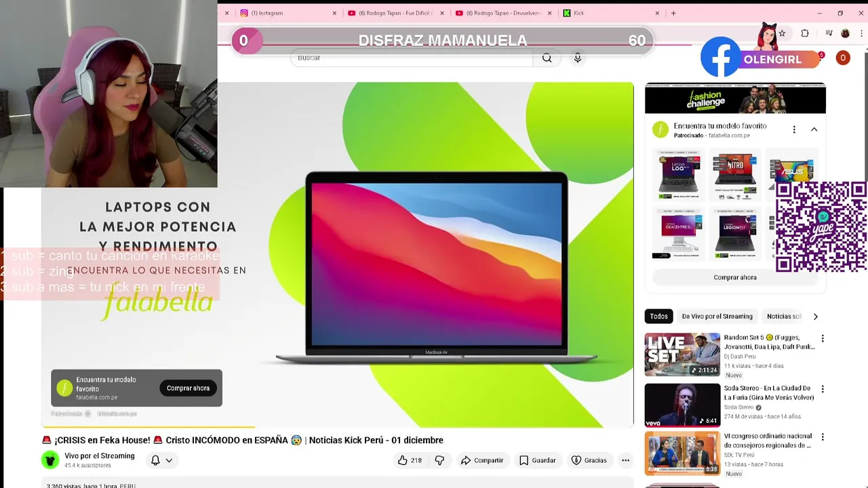
Task: Show more filter chips with right arrow
Action: click(815, 317)
